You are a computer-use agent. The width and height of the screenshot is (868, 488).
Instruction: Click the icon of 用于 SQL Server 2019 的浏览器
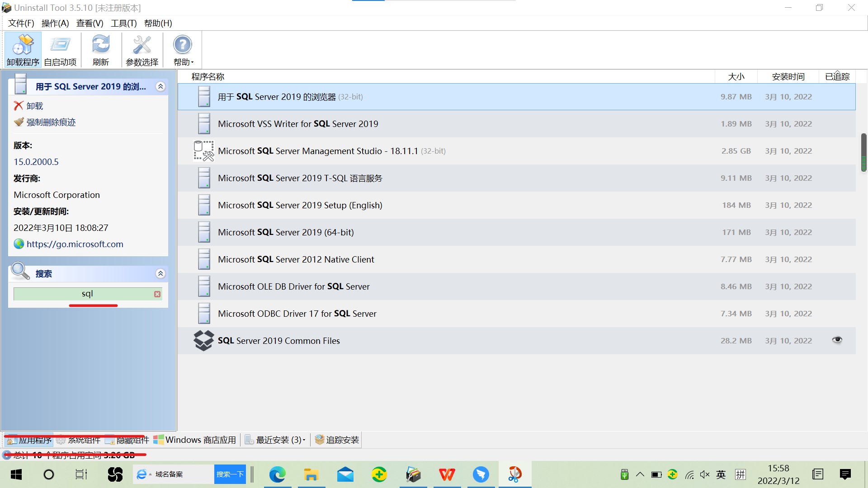tap(204, 97)
